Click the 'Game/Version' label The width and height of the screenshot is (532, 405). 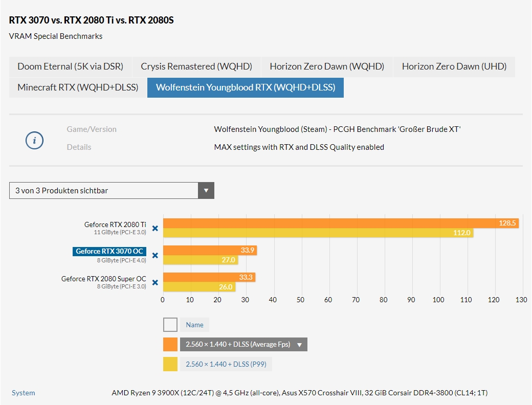pos(92,129)
